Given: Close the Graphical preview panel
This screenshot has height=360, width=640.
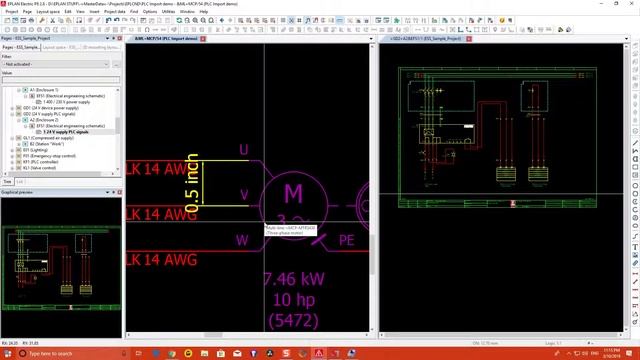Looking at the screenshot, I should point(120,192).
